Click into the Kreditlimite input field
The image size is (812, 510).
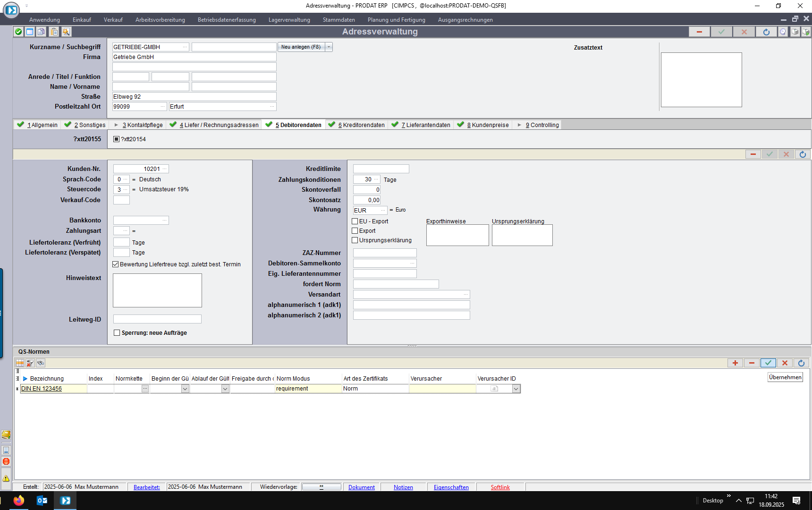(381, 169)
